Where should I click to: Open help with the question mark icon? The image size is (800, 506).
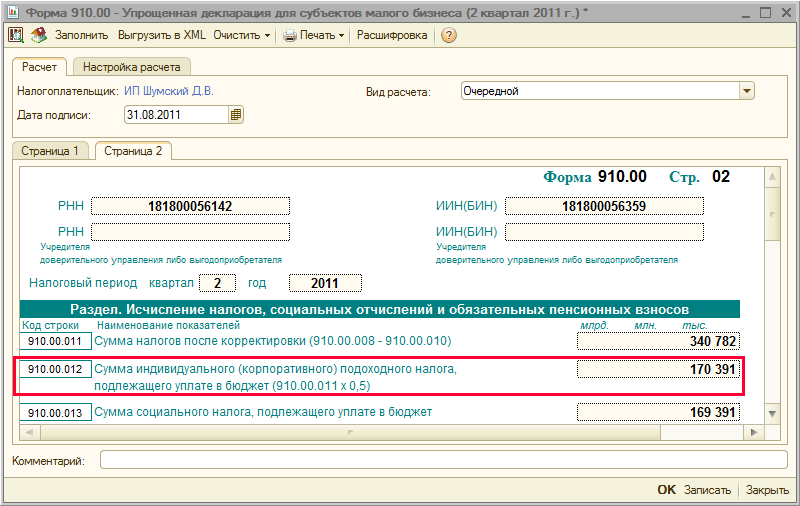coord(449,35)
